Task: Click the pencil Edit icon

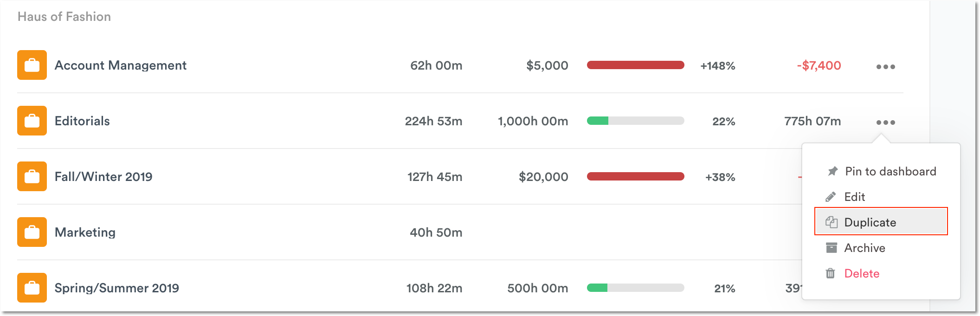Action: click(x=831, y=197)
